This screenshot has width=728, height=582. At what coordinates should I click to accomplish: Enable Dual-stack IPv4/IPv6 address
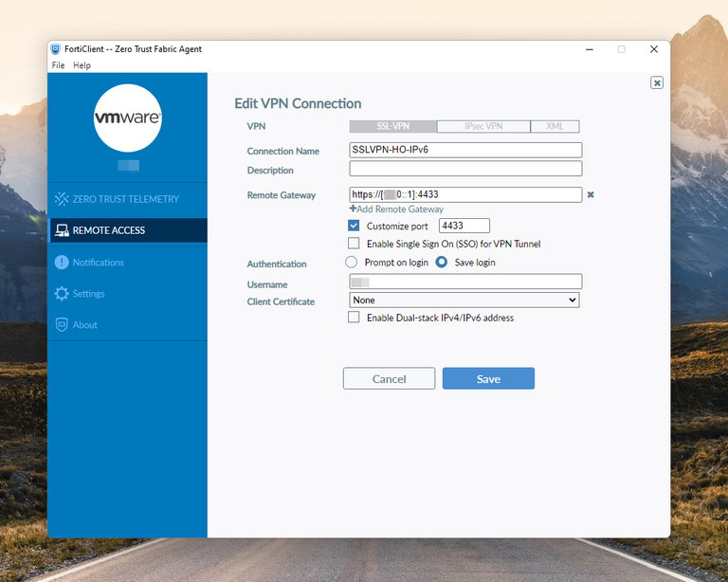click(354, 317)
